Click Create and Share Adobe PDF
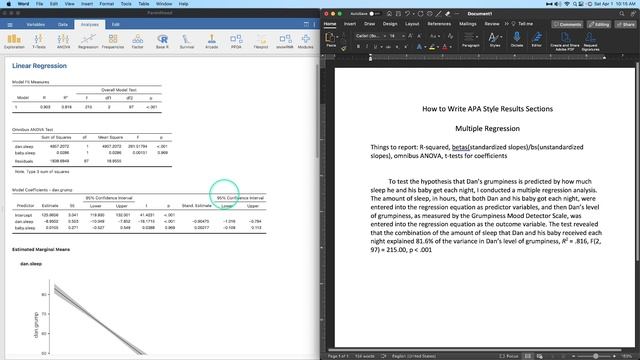This screenshot has height=360, width=640. coord(565,41)
